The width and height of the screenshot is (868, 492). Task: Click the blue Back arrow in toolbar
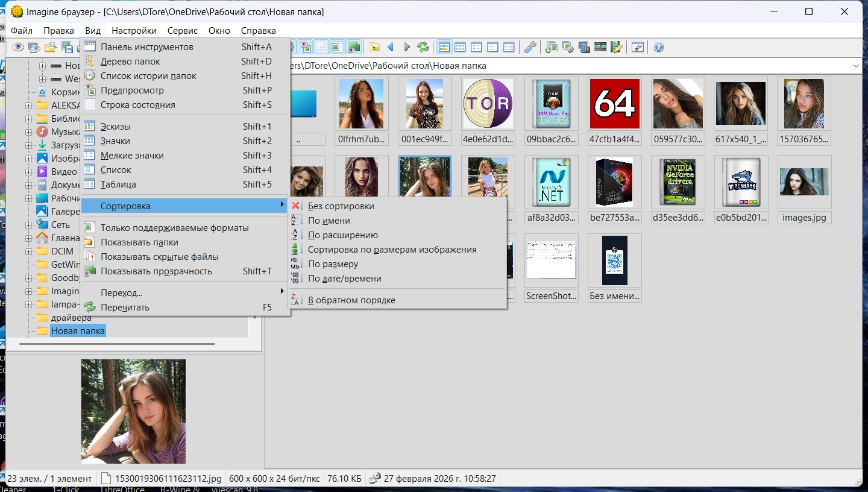[391, 47]
